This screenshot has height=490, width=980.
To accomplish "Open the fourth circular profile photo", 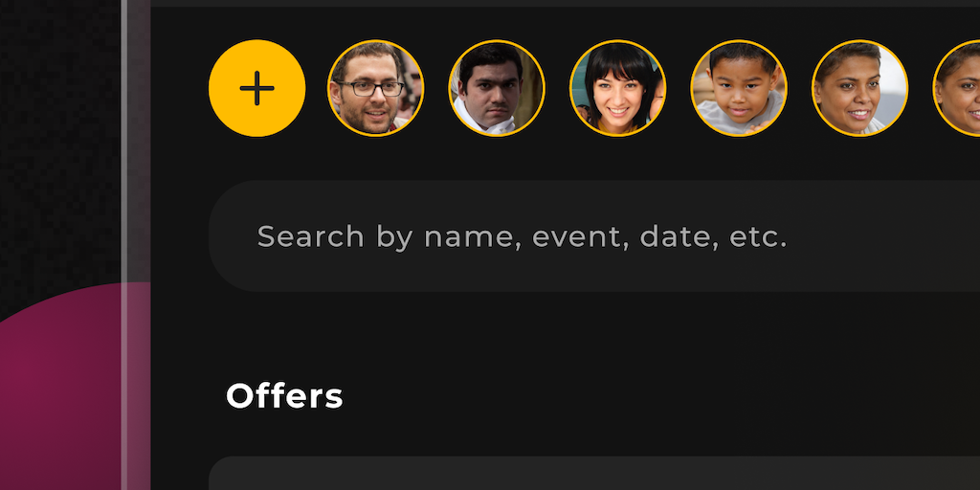I will pos(738,88).
